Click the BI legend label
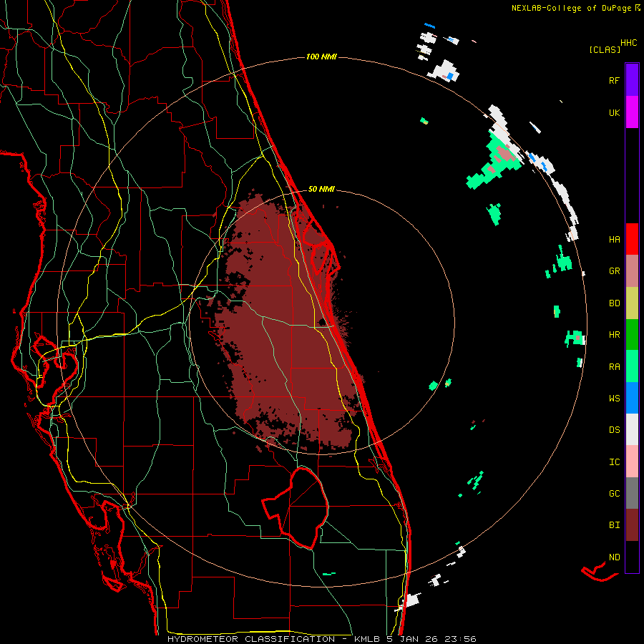 [614, 525]
